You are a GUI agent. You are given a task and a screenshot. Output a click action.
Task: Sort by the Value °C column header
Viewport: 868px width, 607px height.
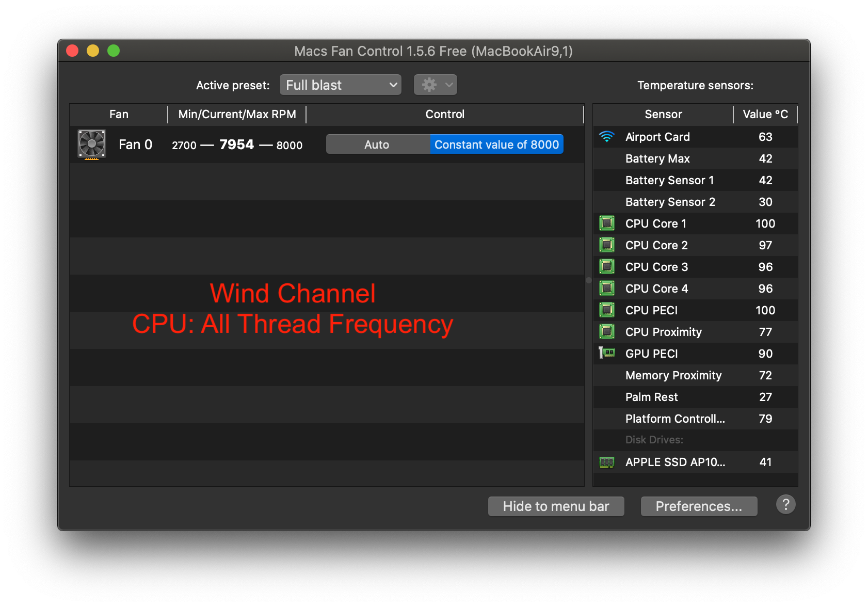[x=765, y=115]
